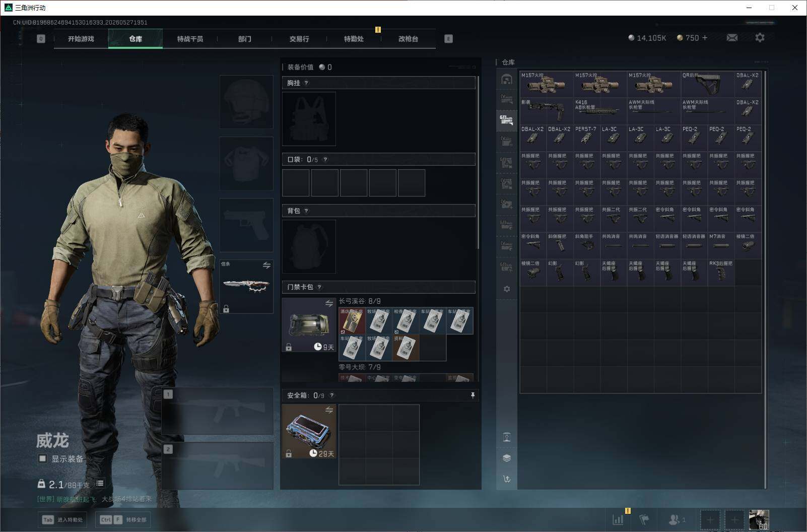This screenshot has height=532, width=807.
Task: Select primary weapon slot 1
Action: click(218, 411)
